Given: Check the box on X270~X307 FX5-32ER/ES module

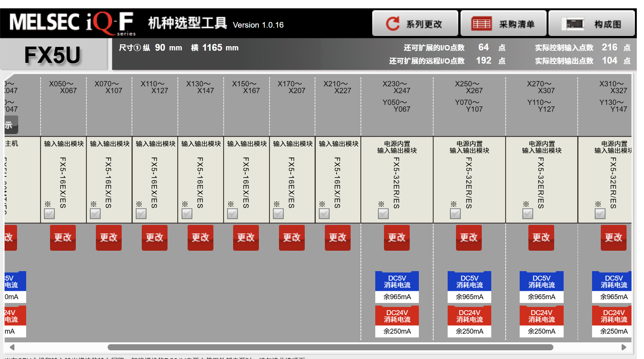Looking at the screenshot, I should pos(528,214).
